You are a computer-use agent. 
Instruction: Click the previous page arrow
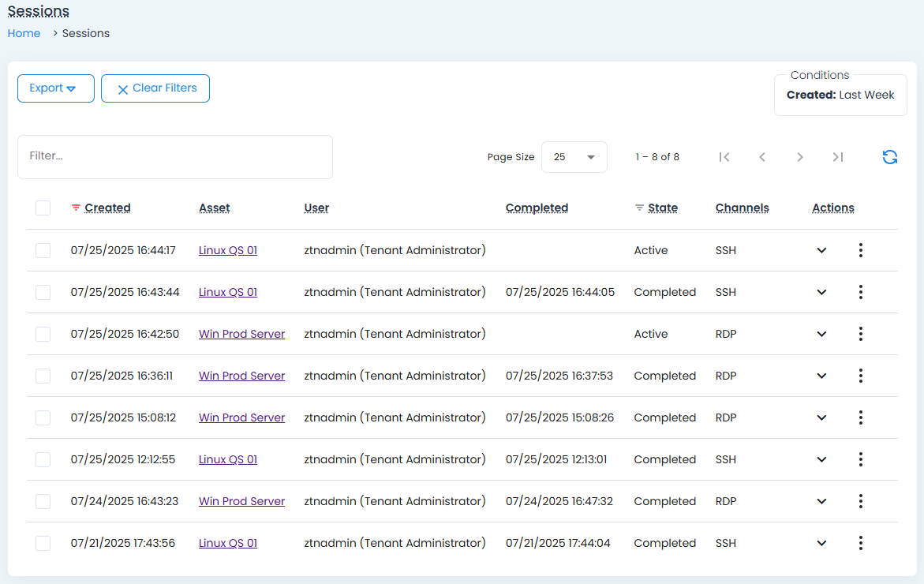[x=762, y=157]
